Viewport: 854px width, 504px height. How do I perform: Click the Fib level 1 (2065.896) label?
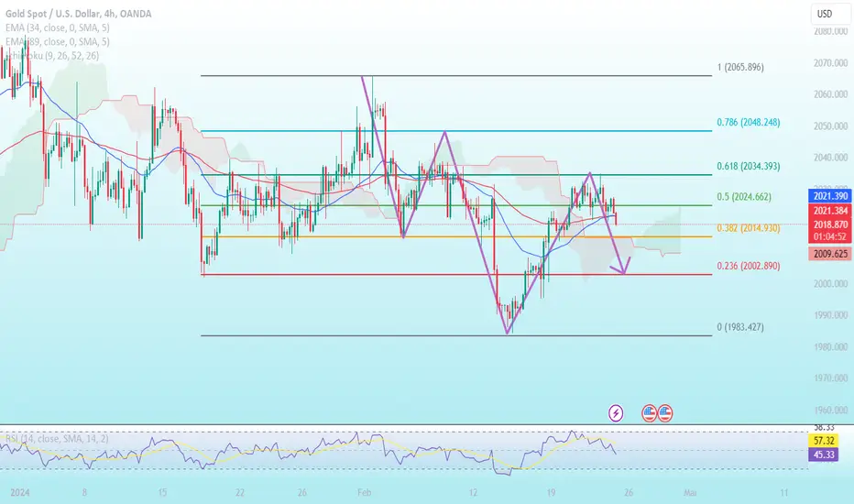(740, 67)
